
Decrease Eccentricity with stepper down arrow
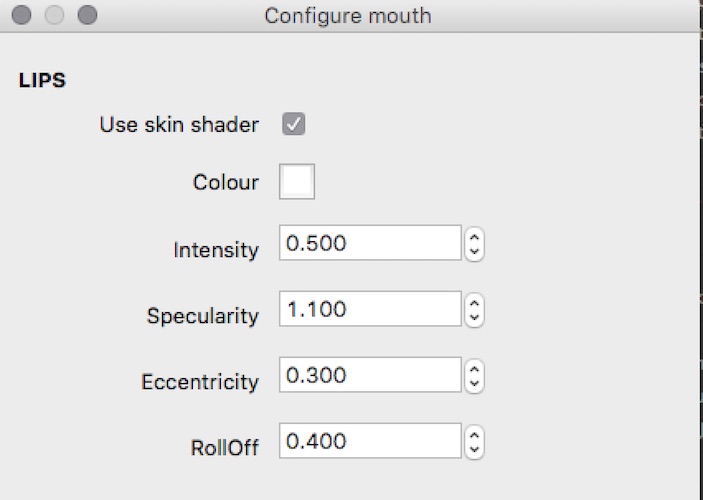click(x=475, y=383)
